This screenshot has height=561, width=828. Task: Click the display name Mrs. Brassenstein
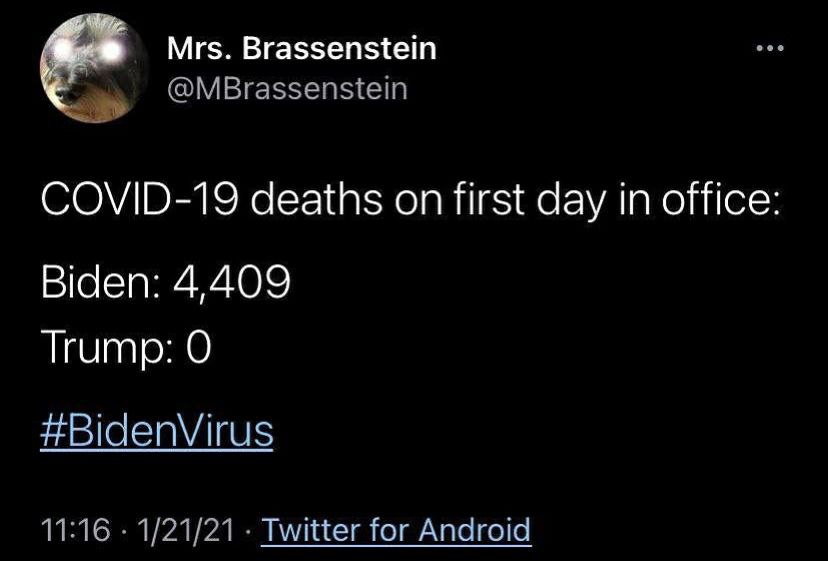click(302, 49)
